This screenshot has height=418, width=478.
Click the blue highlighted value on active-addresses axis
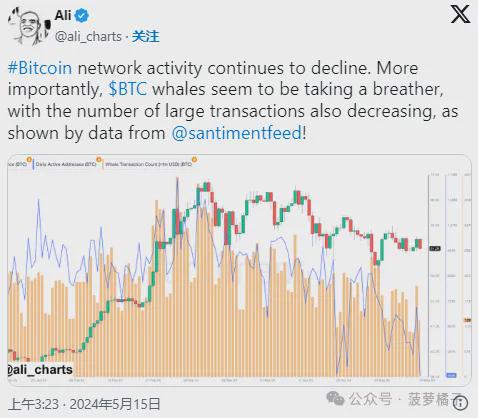pos(451,375)
